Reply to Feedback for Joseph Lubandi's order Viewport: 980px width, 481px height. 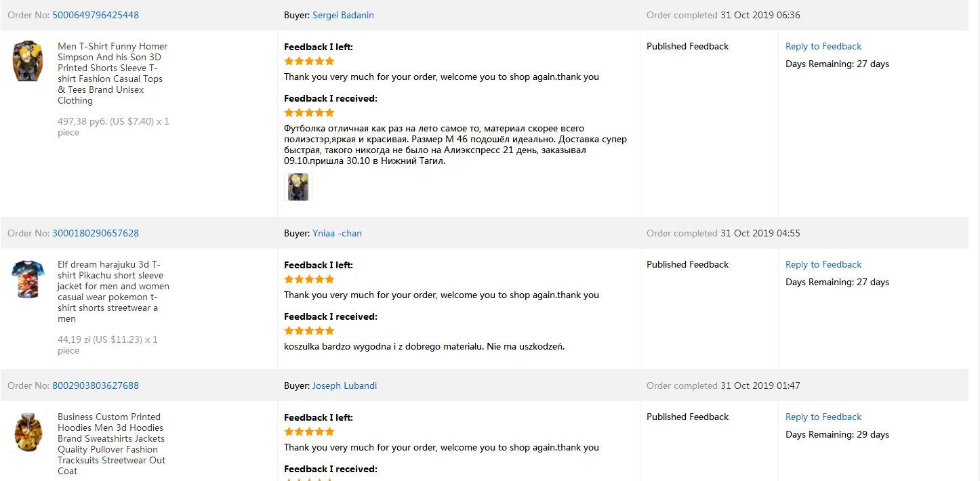823,417
